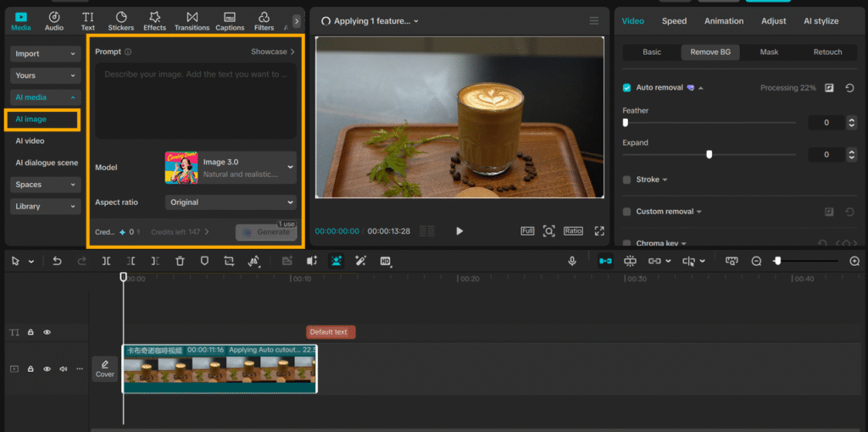Play the video preview

459,231
